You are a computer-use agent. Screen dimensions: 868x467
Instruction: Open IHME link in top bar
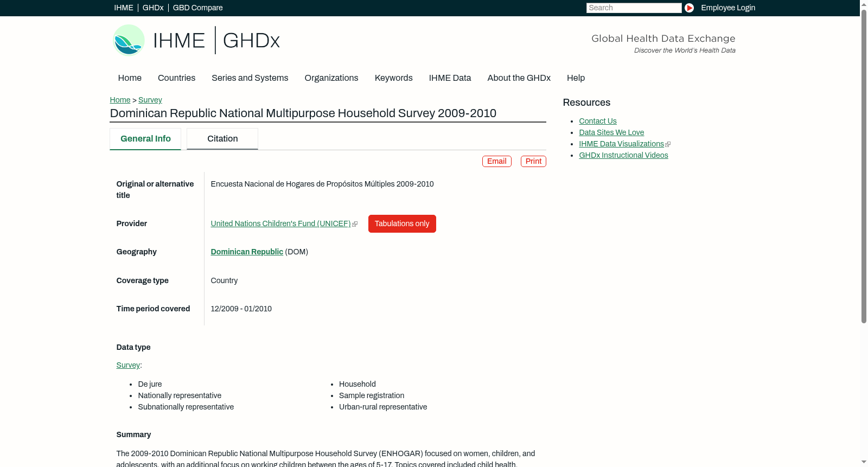(x=124, y=8)
